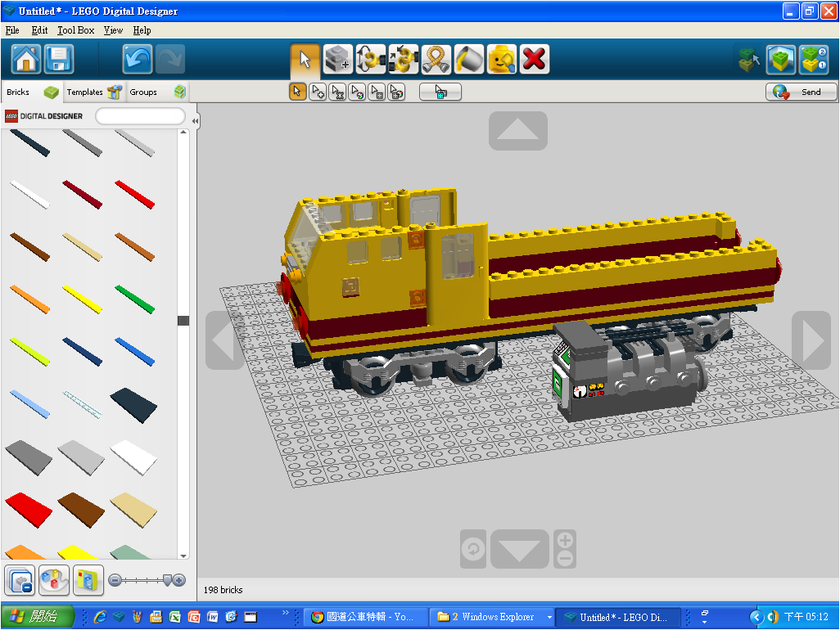The image size is (840, 630).
Task: Select the Clone tool in the toolbar
Action: pyautogui.click(x=337, y=59)
